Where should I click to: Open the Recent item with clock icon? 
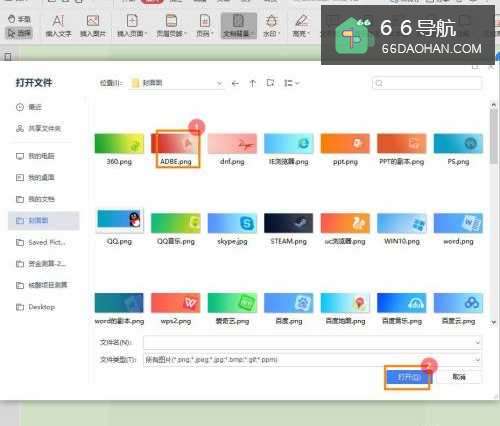click(x=29, y=107)
